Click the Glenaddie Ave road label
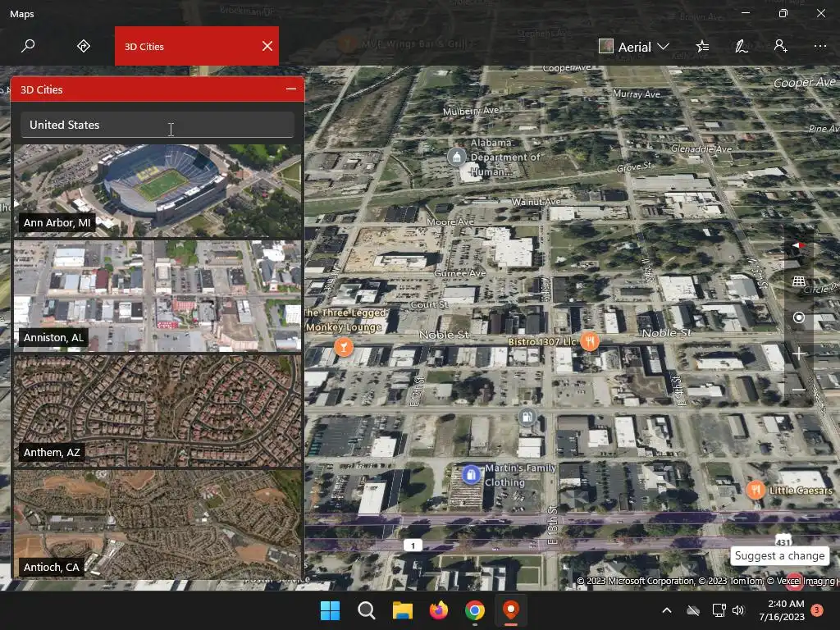The height and width of the screenshot is (630, 840). coord(701,149)
